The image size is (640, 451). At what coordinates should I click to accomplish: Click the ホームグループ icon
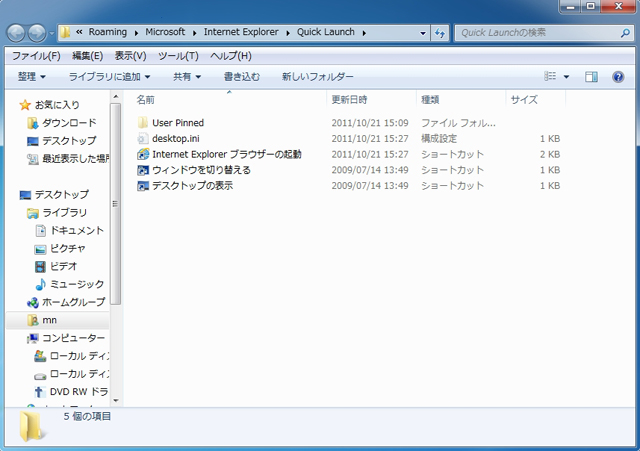pos(33,302)
